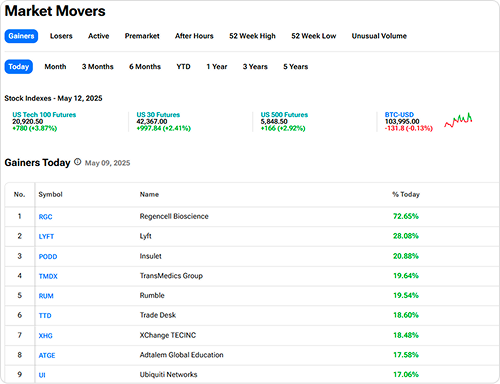The height and width of the screenshot is (384, 500).
Task: Open the TTD stock symbol link
Action: (x=45, y=315)
